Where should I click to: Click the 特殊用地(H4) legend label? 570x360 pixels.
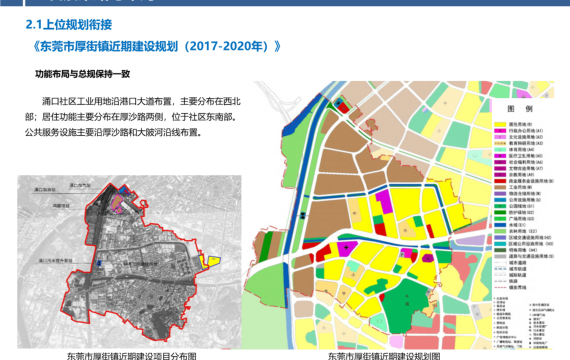[523, 250]
